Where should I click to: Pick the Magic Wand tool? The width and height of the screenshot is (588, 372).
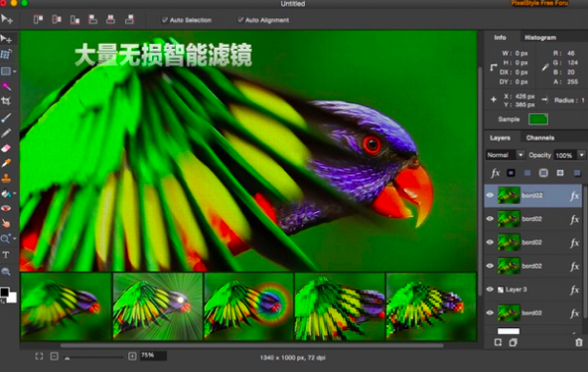6,86
